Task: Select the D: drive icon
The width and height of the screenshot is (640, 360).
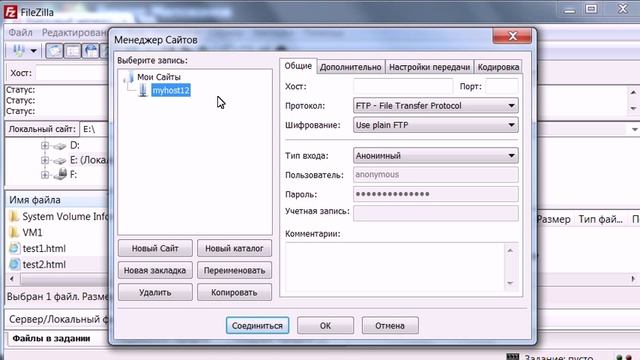Action: [x=60, y=146]
